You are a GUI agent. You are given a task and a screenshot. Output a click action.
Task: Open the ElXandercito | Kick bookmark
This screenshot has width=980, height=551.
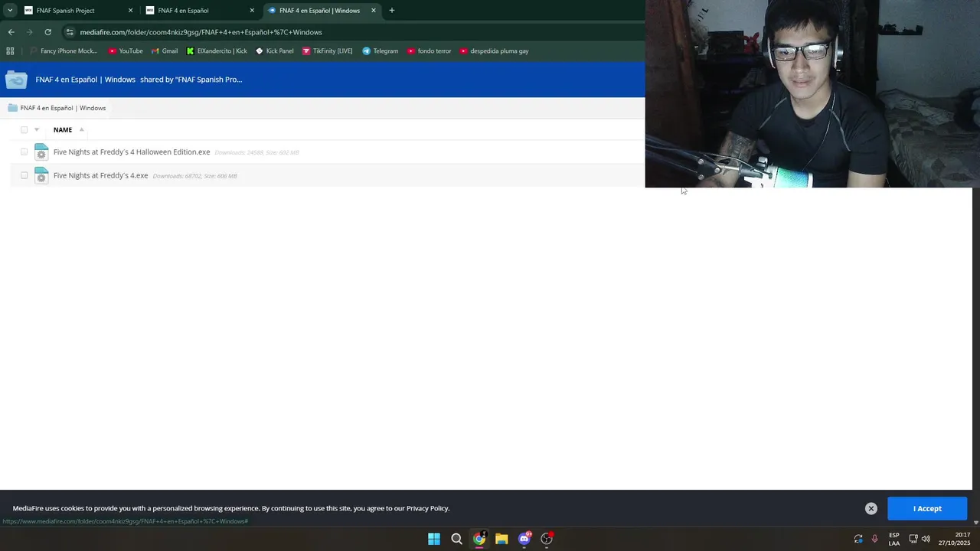point(217,51)
